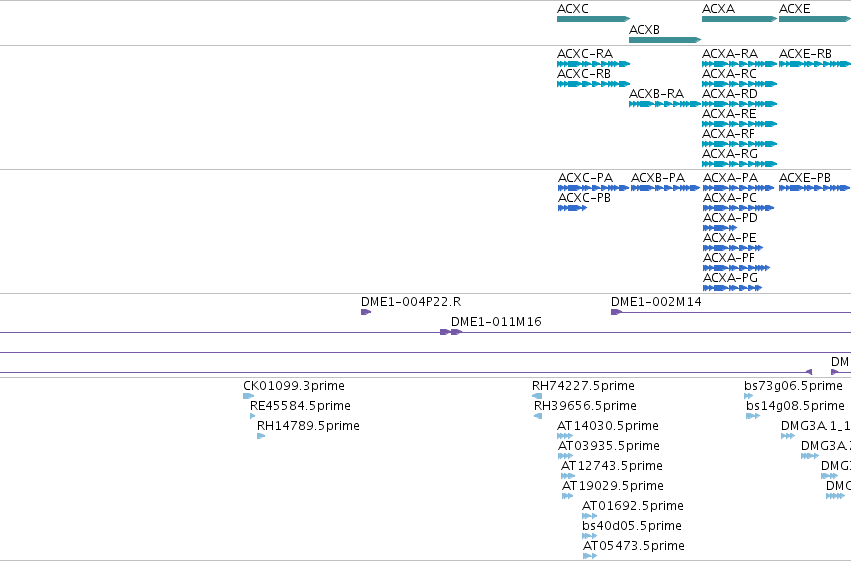This screenshot has width=851, height=561.
Task: Click the ACXA gene glyph
Action: [739, 19]
